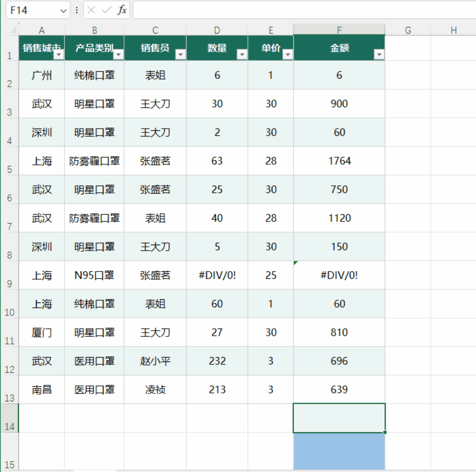Viewport: 476px width, 472px height.
Task: Click the #DIV/0! cell in 金额 column
Action: click(x=339, y=275)
